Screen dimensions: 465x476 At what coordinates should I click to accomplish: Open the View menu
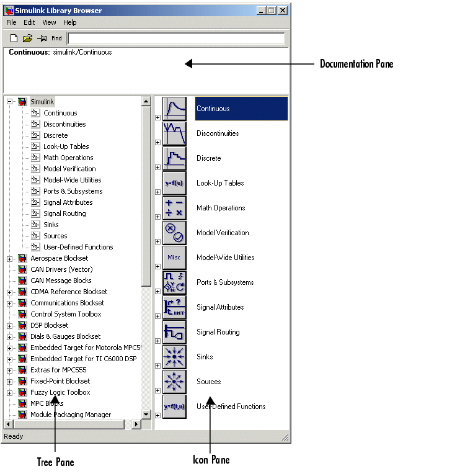point(49,22)
